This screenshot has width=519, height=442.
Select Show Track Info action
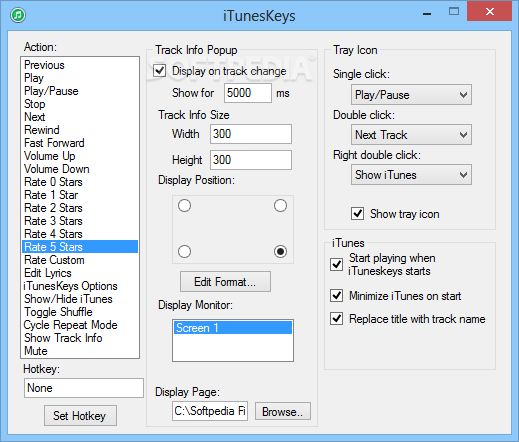(80, 338)
